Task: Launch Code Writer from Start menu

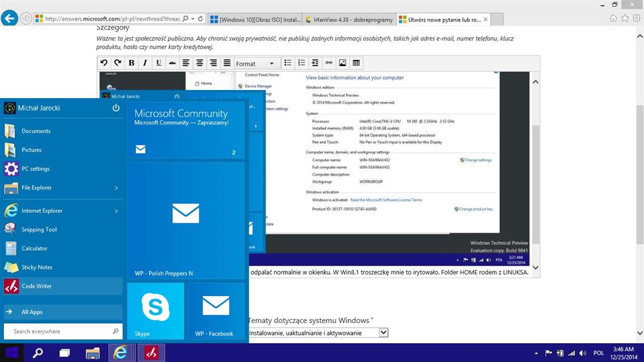Action: coord(62,286)
